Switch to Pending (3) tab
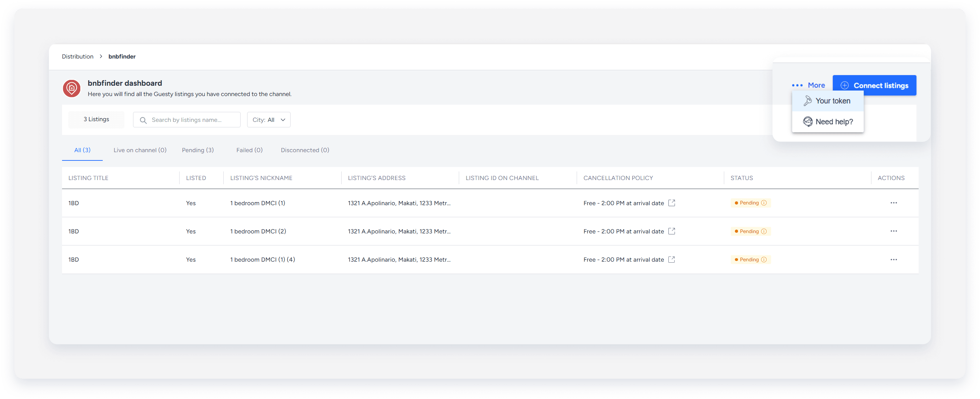980x399 pixels. [x=198, y=150]
